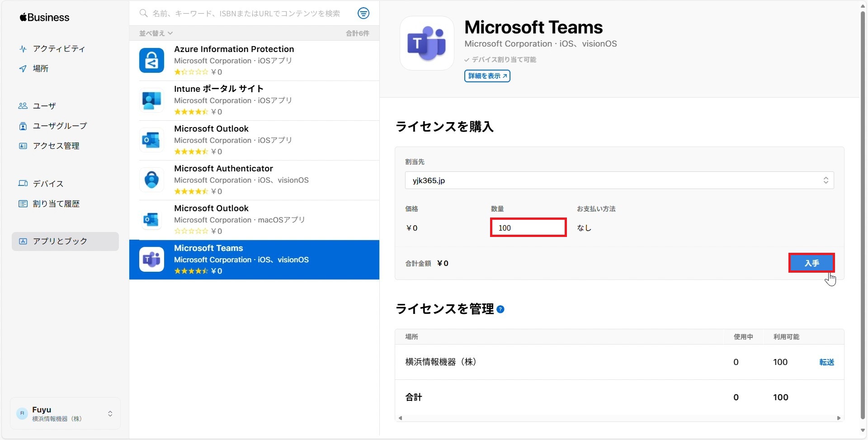Expand the 割当先 yjk365.jp dropdown
This screenshot has width=868, height=440.
click(x=619, y=180)
